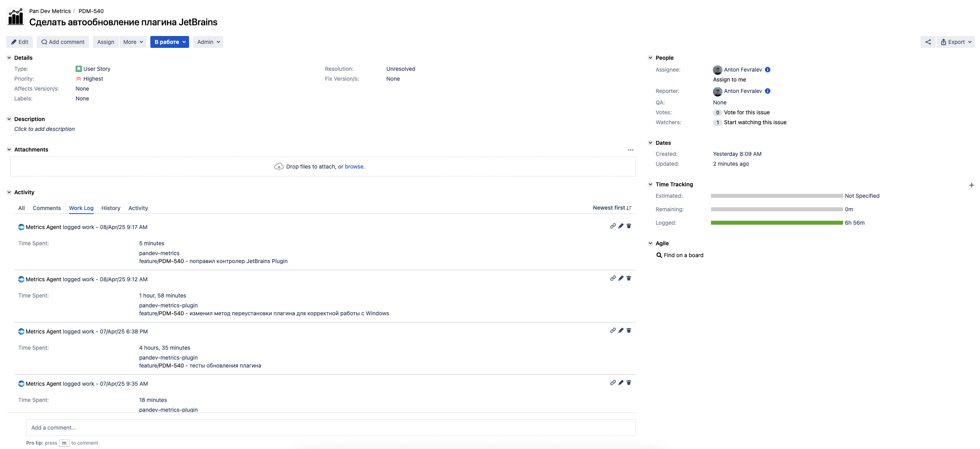
Task: Open the Admin dropdown menu
Action: (208, 42)
